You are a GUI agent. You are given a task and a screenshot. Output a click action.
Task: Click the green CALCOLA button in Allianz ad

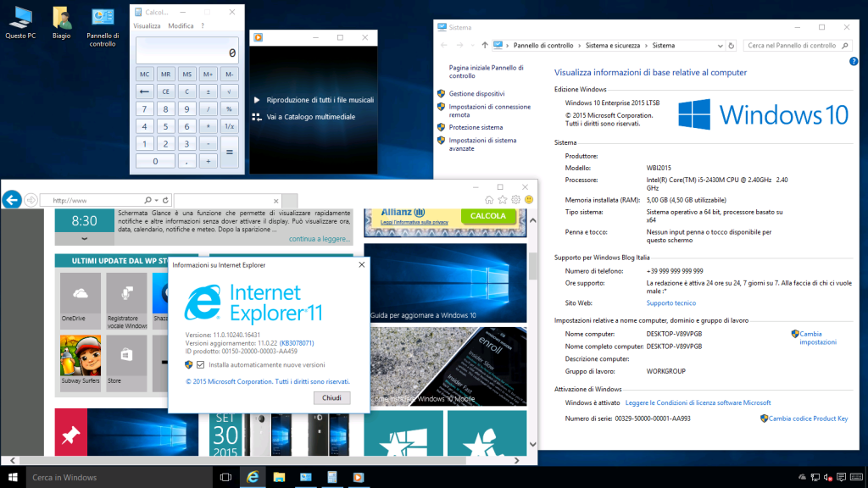point(487,216)
